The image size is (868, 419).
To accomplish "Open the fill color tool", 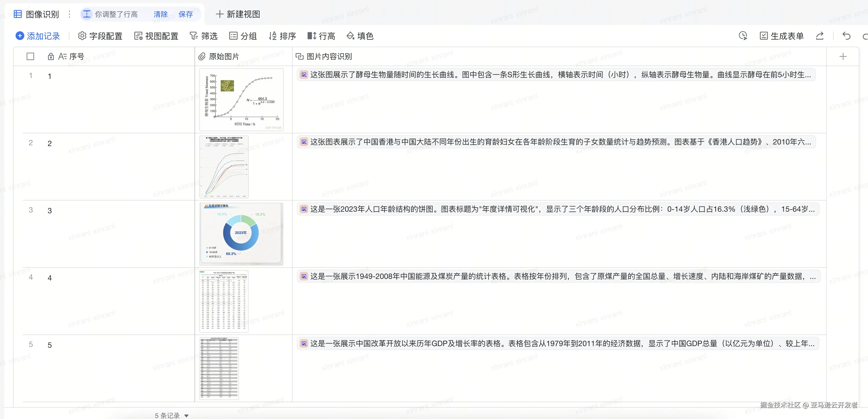I will (x=360, y=36).
